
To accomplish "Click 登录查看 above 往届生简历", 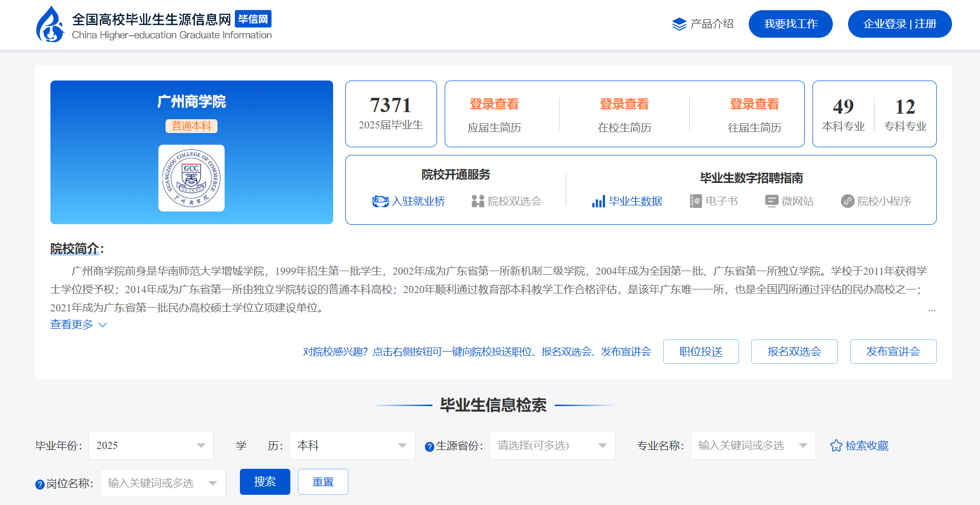I will pos(754,104).
